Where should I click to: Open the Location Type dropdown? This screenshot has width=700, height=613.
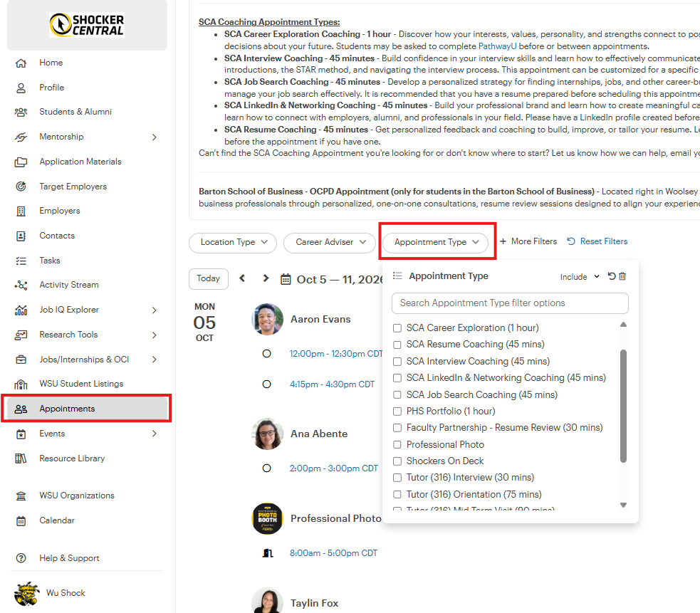point(233,243)
